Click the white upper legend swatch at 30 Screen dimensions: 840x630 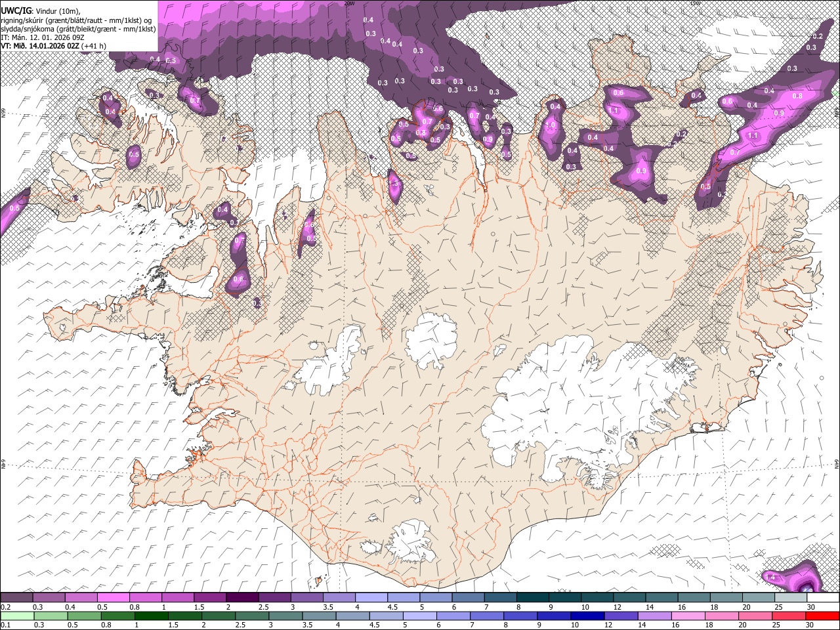[824, 597]
